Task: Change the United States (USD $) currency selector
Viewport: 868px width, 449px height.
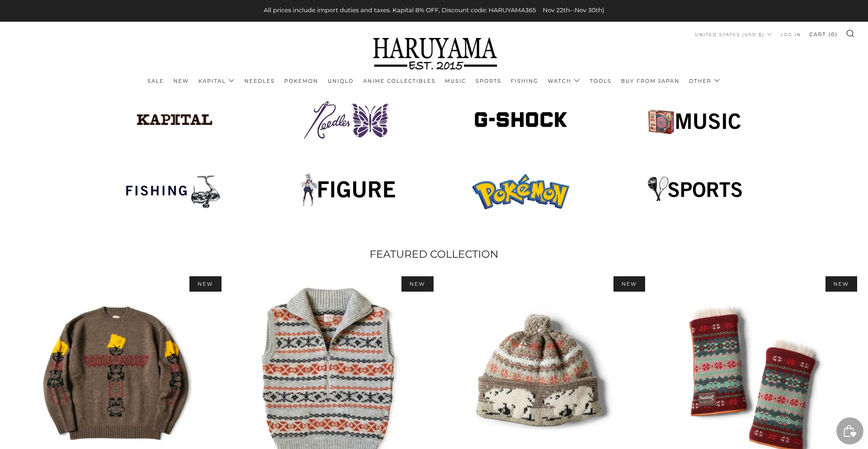Action: (x=733, y=34)
